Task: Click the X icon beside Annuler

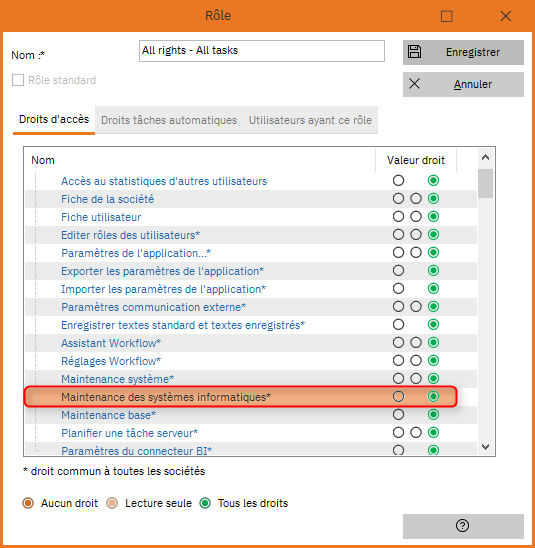Action: 414,84
